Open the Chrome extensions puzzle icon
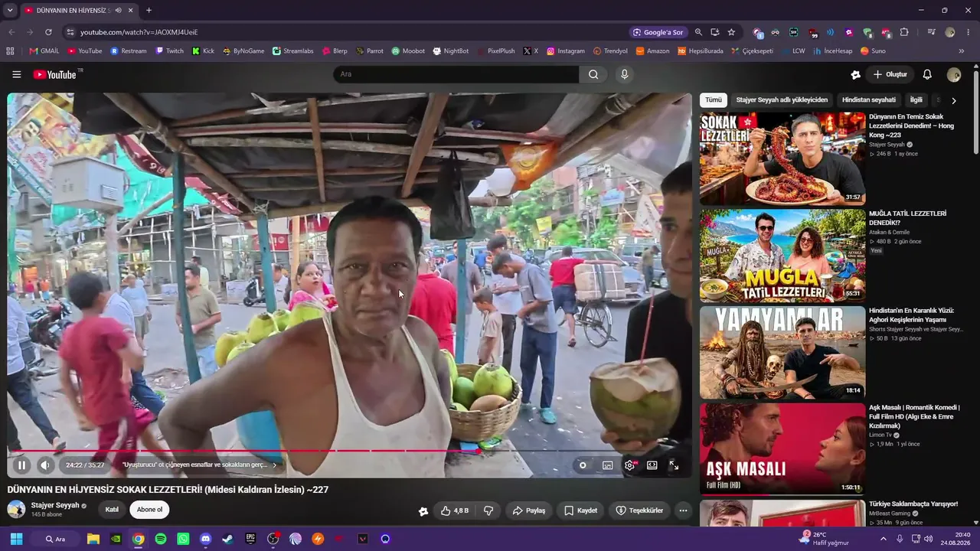The width and height of the screenshot is (980, 551). (904, 32)
